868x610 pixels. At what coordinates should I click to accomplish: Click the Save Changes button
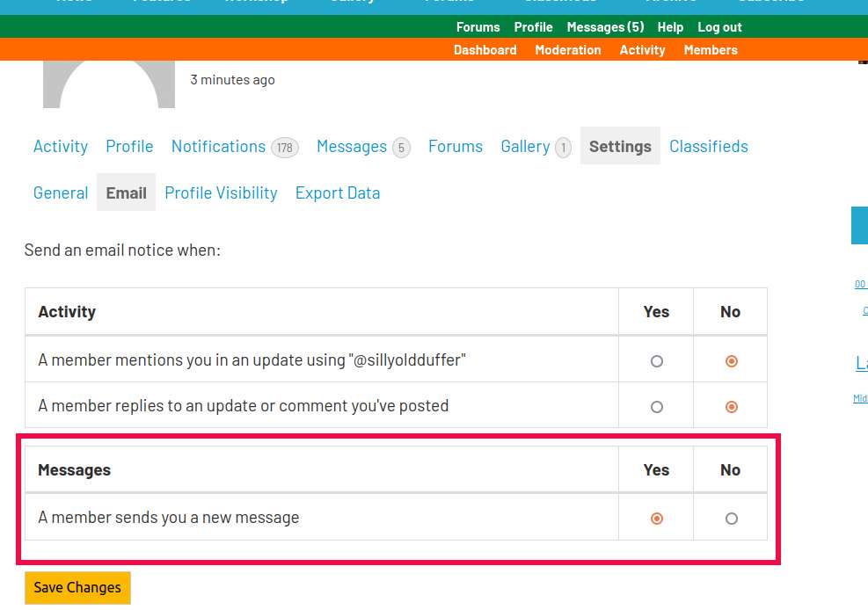(77, 587)
